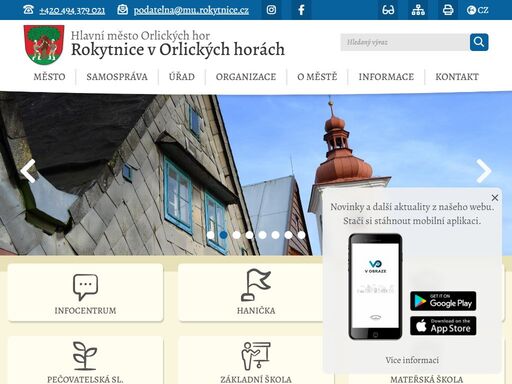The width and height of the screenshot is (512, 384).
Task: Click the Infocentrum speech bubble icon
Action: pos(85,287)
